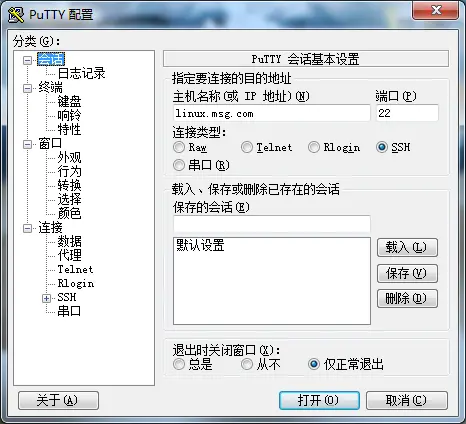Image resolution: width=466 pixels, height=424 pixels.
Task: Collapse the 连接 tree node
Action: click(28, 228)
